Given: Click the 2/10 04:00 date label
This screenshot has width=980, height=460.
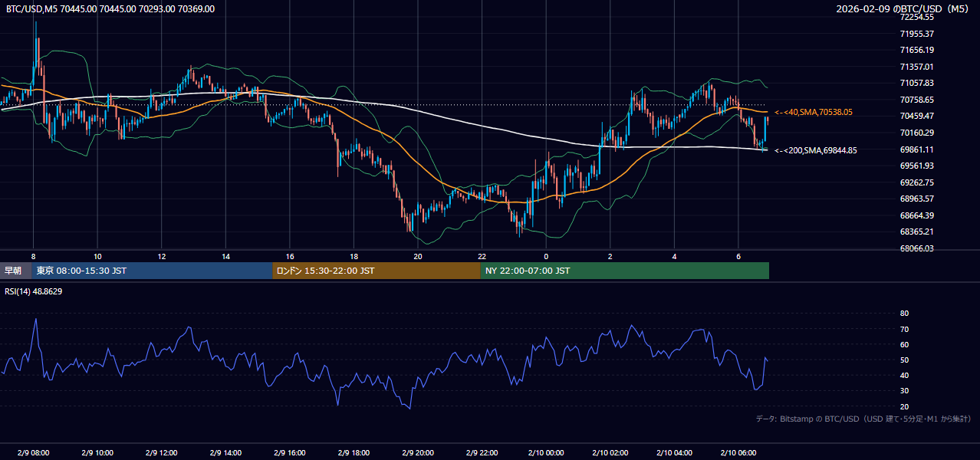Looking at the screenshot, I should 674,452.
